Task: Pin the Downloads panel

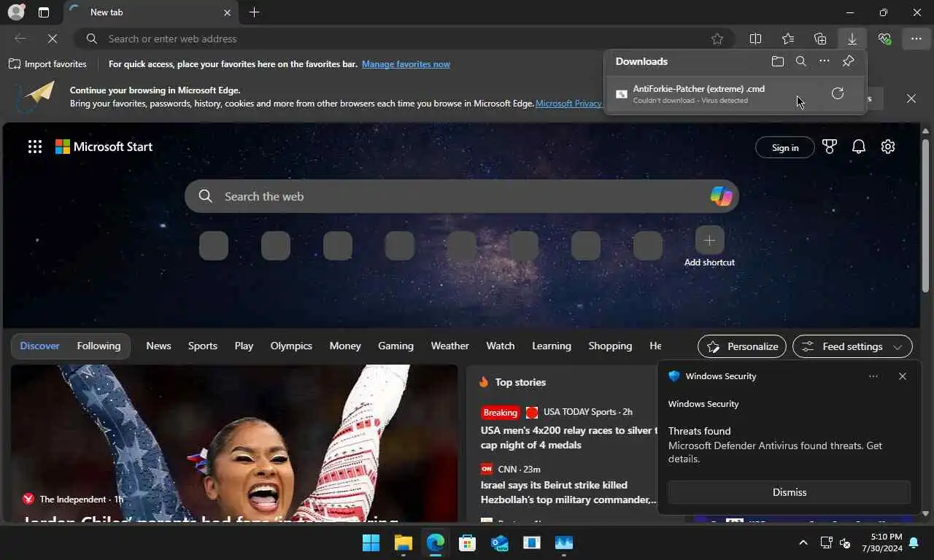Action: click(x=848, y=61)
